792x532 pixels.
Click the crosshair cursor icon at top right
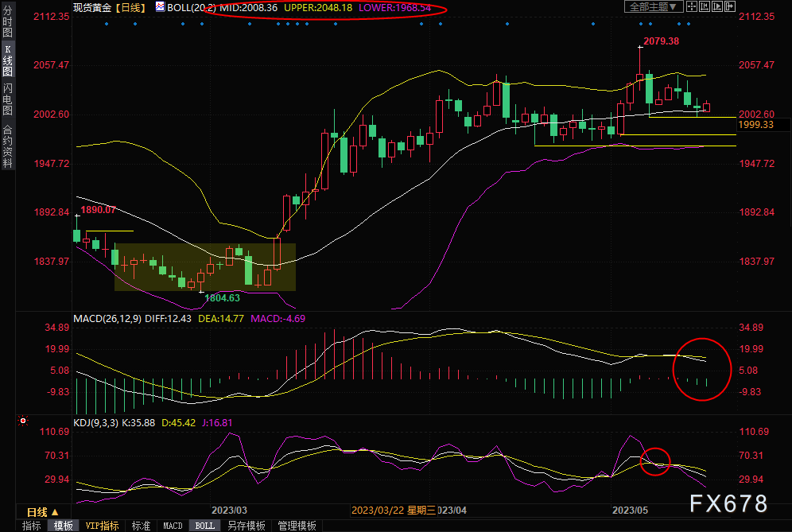[693, 6]
